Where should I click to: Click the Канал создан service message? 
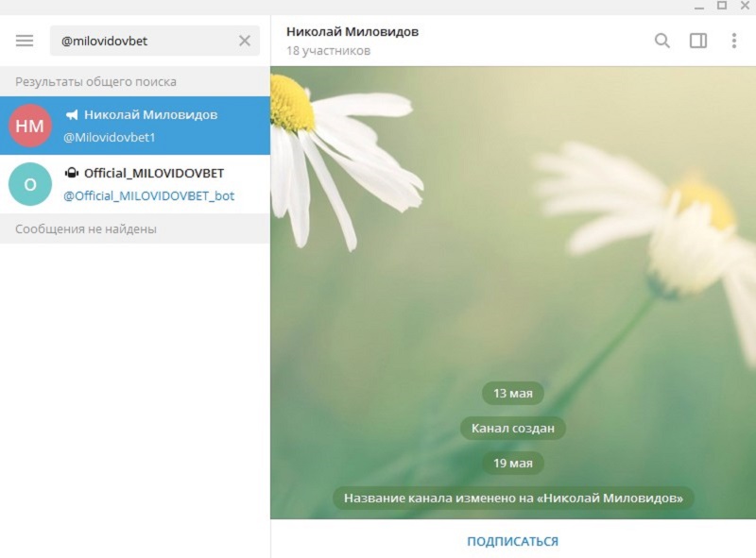[513, 428]
